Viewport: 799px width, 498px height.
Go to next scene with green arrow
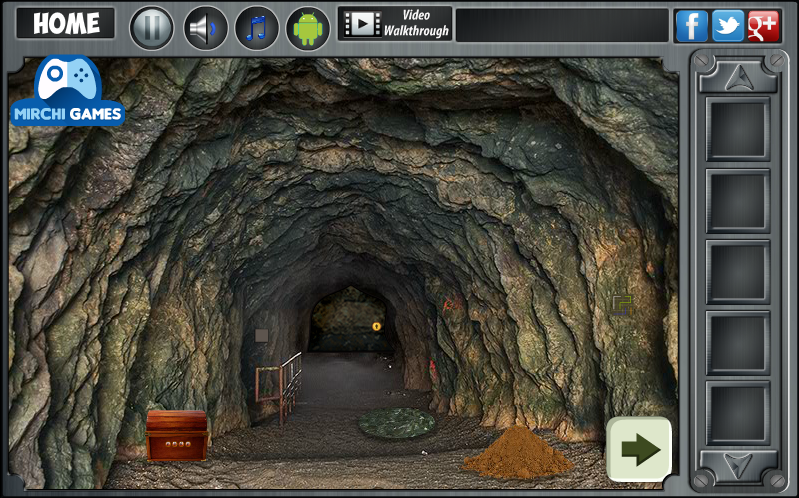[x=639, y=449]
